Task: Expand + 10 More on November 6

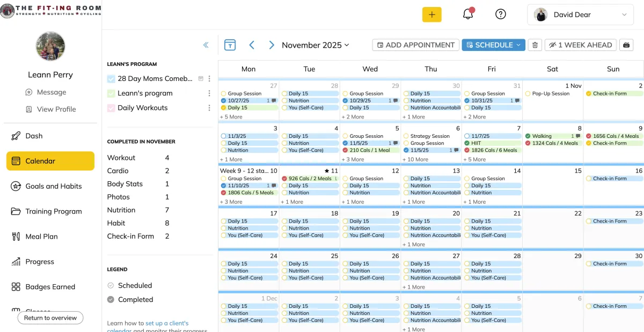Action: [415, 159]
